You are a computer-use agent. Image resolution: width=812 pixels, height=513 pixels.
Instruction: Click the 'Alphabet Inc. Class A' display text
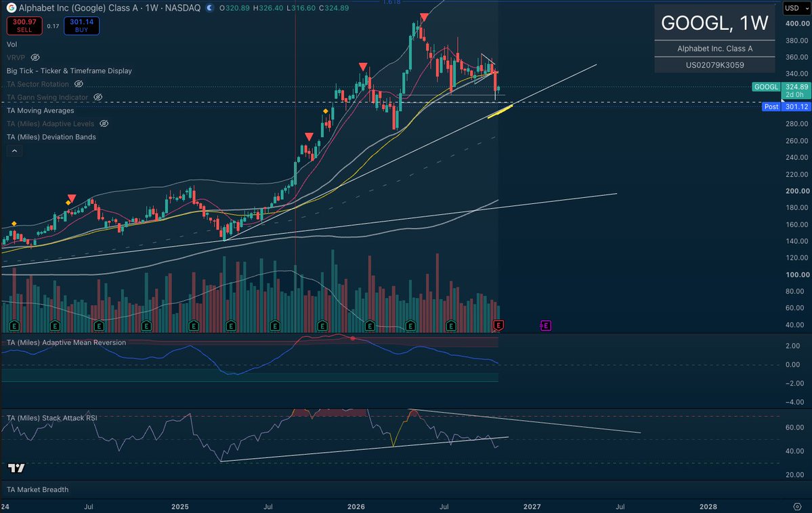coord(714,49)
